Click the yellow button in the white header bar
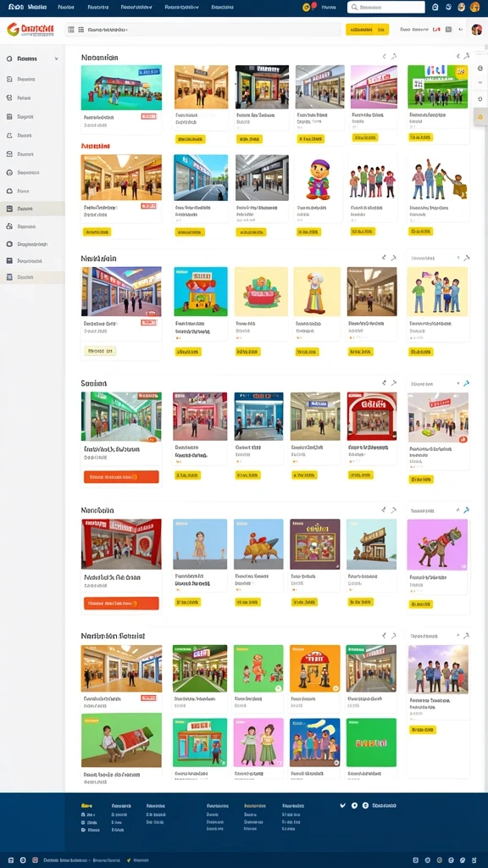The height and width of the screenshot is (868, 488). [x=367, y=30]
